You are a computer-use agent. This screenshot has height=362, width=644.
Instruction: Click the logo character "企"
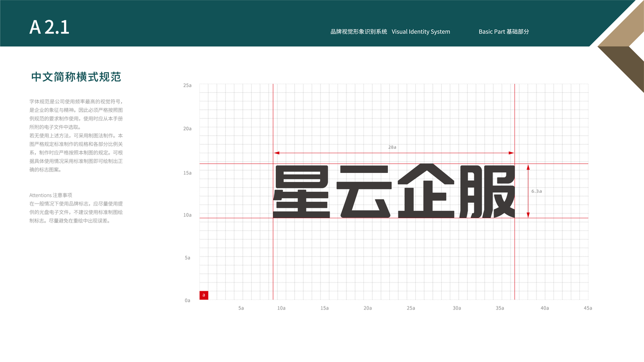point(426,191)
